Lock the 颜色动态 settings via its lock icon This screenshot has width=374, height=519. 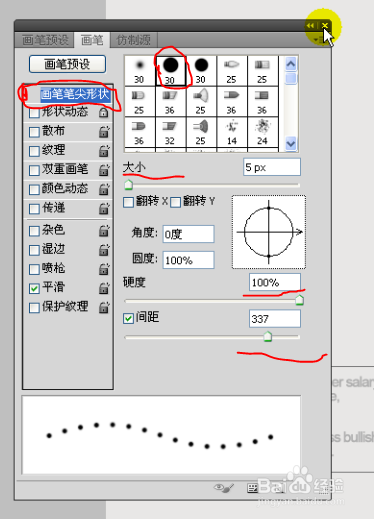click(x=104, y=189)
